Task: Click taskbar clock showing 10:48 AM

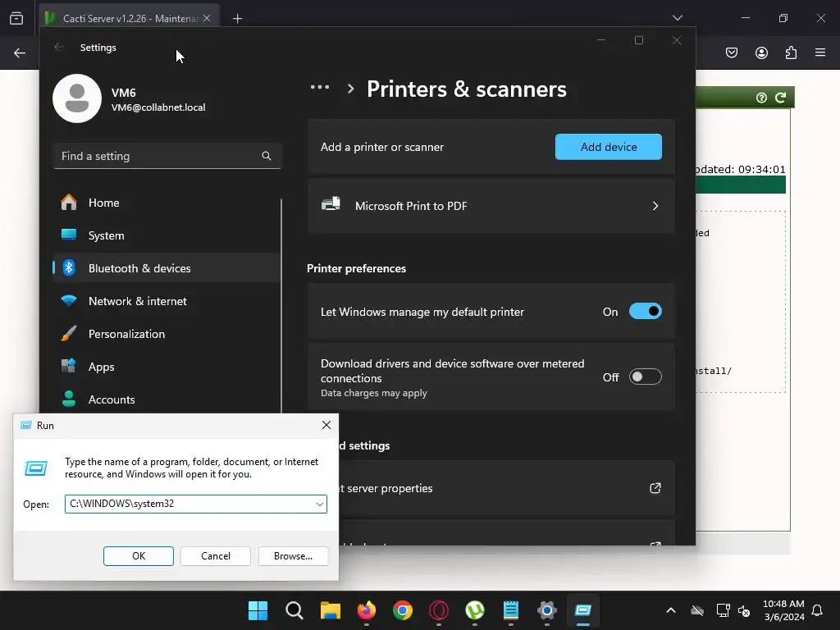Action: coord(783,610)
